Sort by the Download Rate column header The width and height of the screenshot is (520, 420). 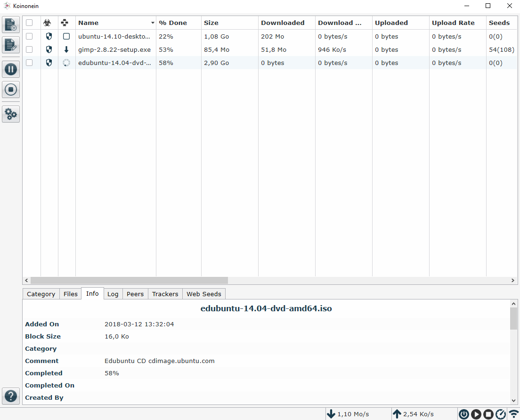click(343, 23)
